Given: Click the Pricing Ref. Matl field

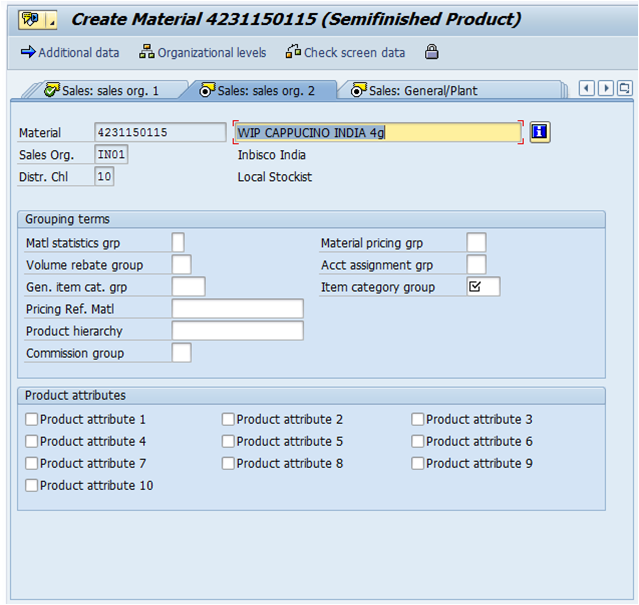Looking at the screenshot, I should [237, 309].
